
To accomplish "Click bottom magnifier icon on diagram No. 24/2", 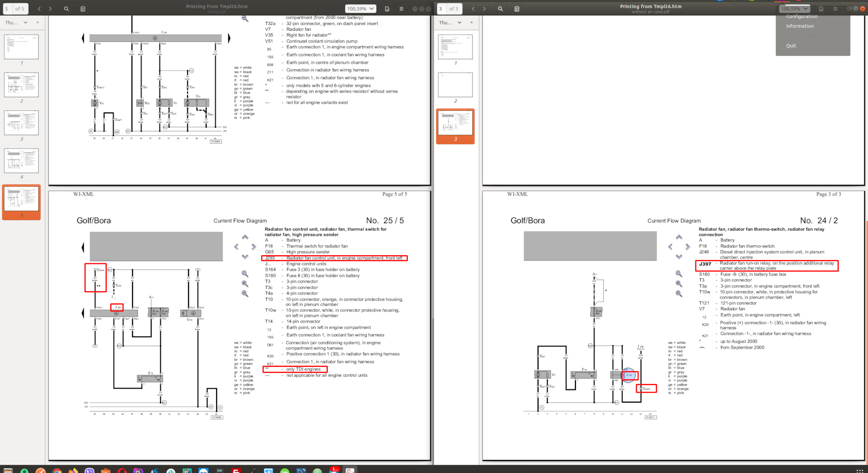I will pyautogui.click(x=679, y=294).
